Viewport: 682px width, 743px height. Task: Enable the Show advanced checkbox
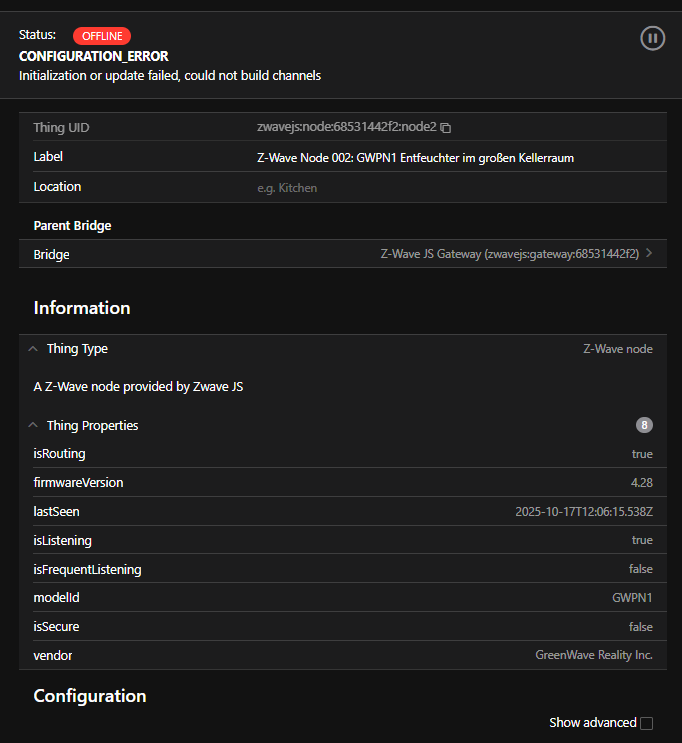pos(646,723)
